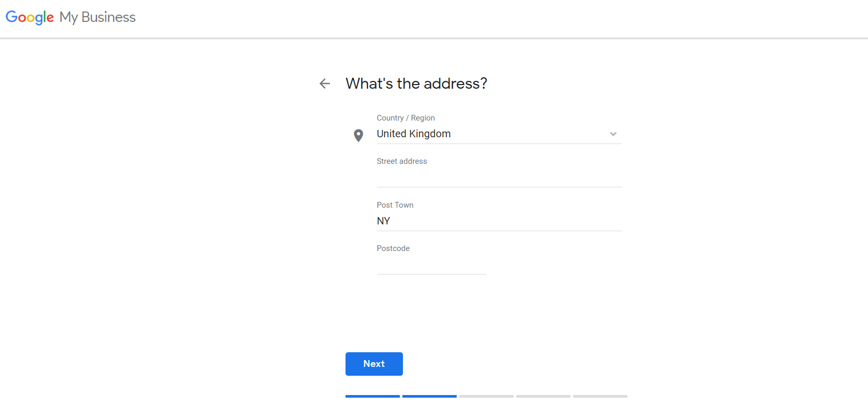Click the Postcode label text
The image size is (868, 418).
click(393, 248)
